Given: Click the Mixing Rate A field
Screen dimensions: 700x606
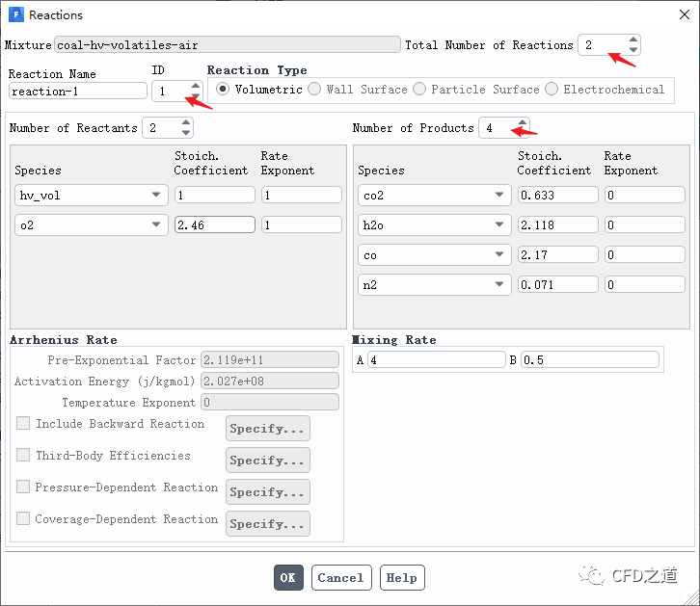Looking at the screenshot, I should [x=435, y=360].
